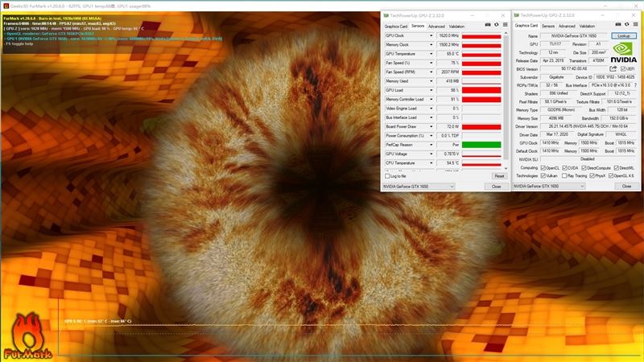Open the Memory Controller Load dropdown arrow
Screen dimensions: 644x362
[431, 99]
